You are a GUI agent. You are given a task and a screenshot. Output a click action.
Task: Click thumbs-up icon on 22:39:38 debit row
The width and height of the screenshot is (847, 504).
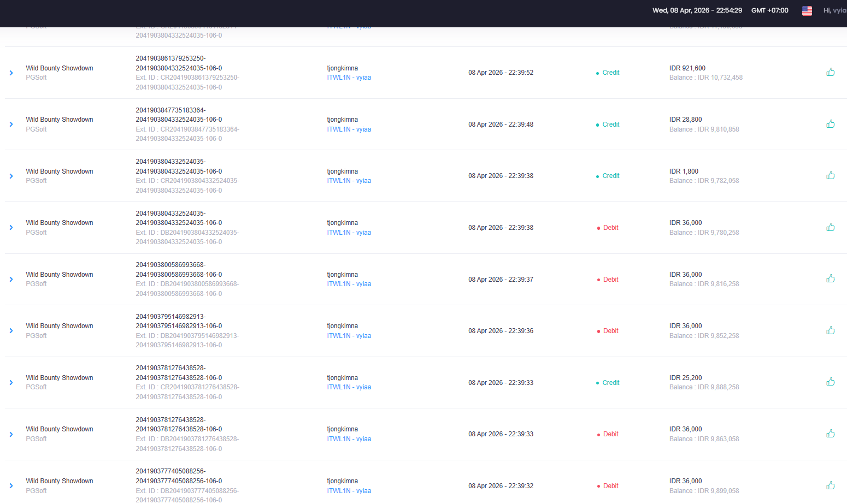coord(830,227)
